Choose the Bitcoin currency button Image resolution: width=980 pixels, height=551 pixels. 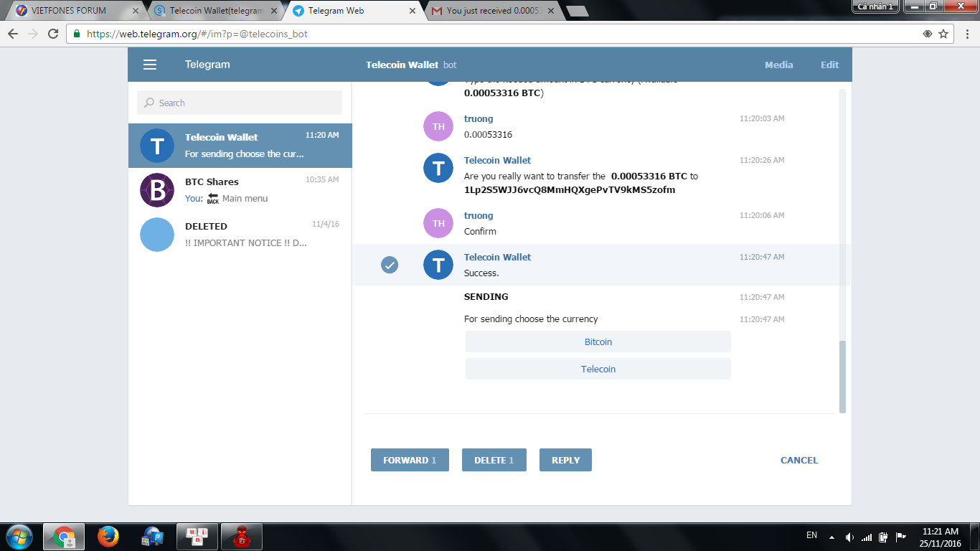click(x=598, y=342)
